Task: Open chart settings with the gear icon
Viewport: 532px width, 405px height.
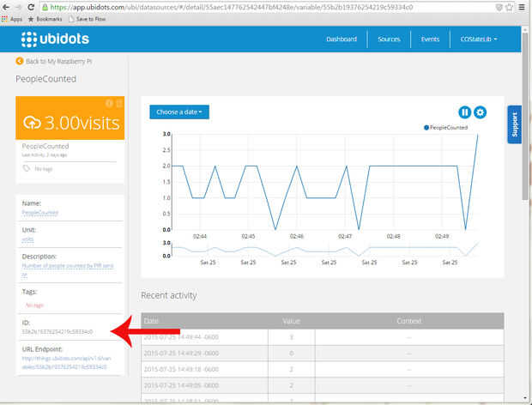Action: pyautogui.click(x=481, y=112)
